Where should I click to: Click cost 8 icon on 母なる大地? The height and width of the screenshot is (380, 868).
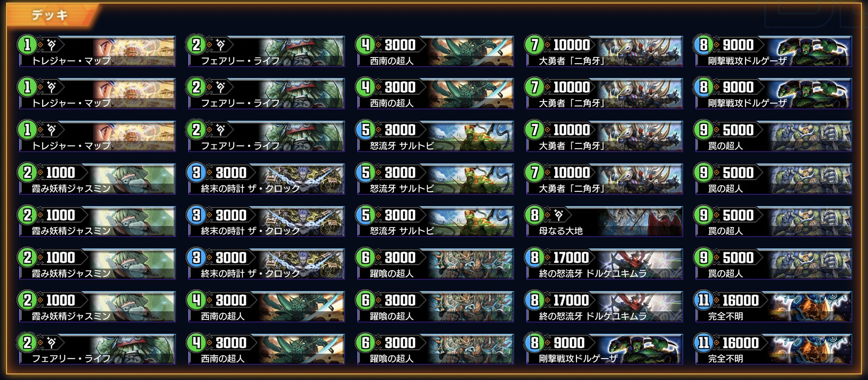point(535,214)
